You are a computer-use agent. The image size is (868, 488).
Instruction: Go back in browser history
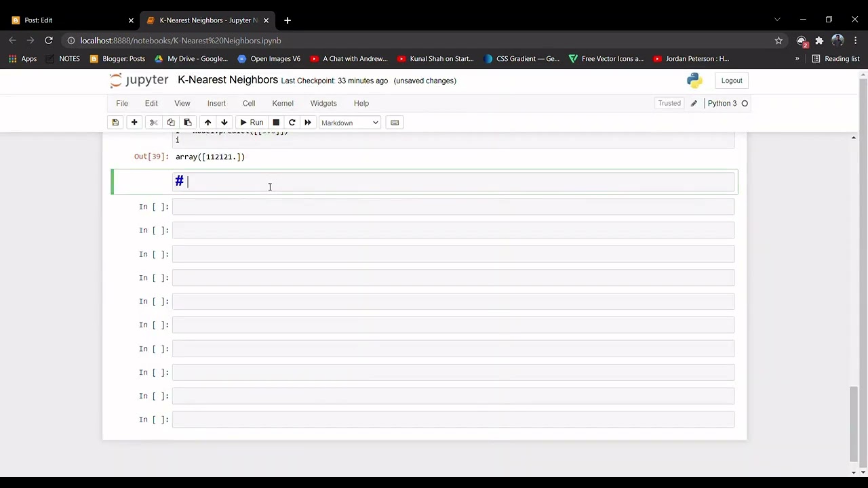click(x=12, y=41)
